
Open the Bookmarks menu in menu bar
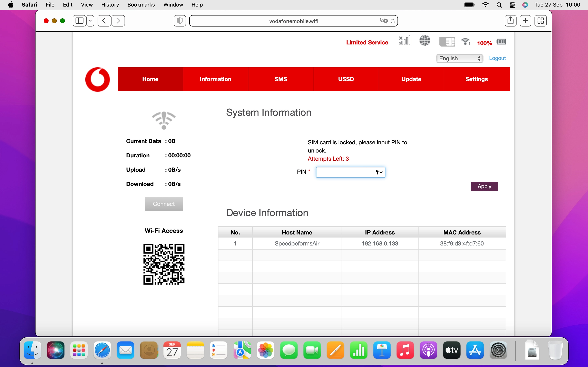pyautogui.click(x=141, y=5)
